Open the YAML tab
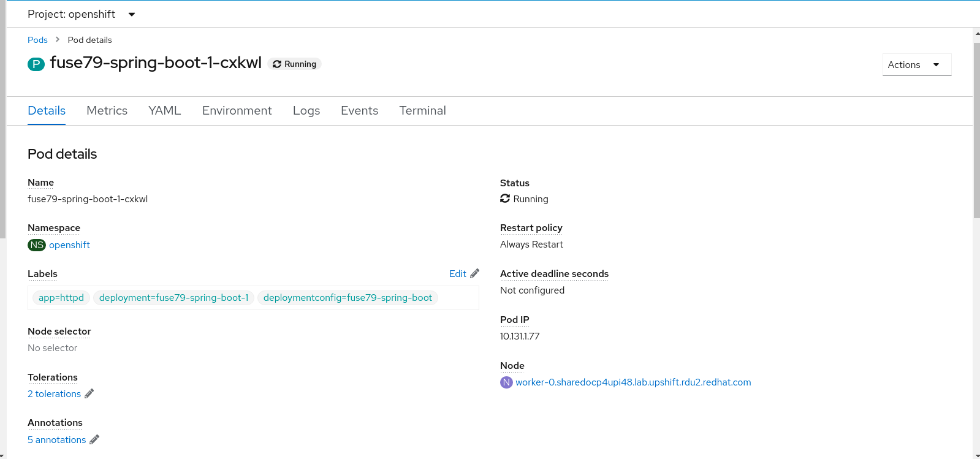This screenshot has height=459, width=980. click(164, 110)
